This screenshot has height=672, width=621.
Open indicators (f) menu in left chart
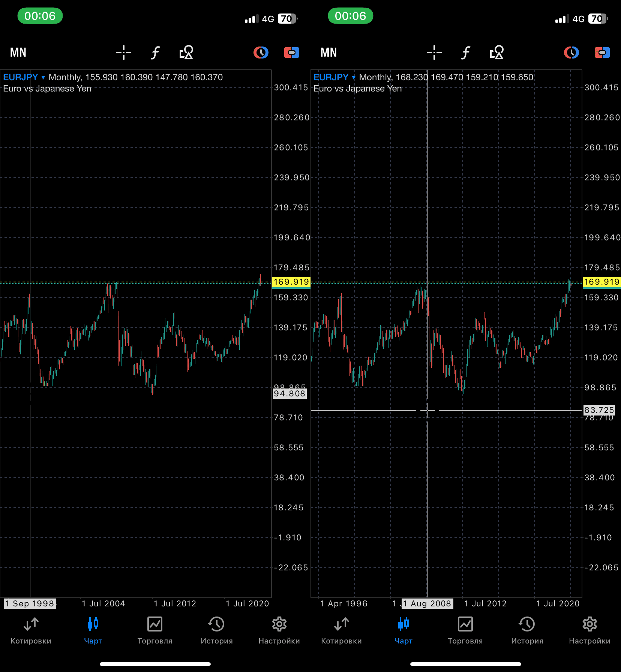tap(155, 52)
